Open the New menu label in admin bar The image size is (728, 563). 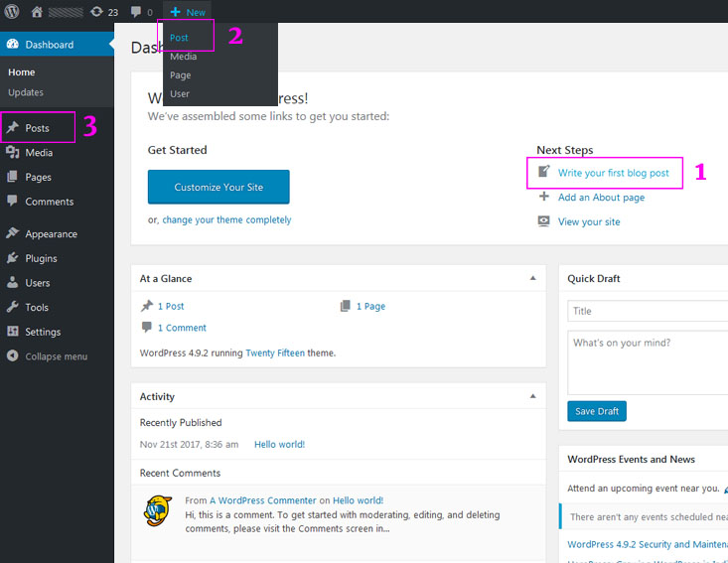coord(196,13)
